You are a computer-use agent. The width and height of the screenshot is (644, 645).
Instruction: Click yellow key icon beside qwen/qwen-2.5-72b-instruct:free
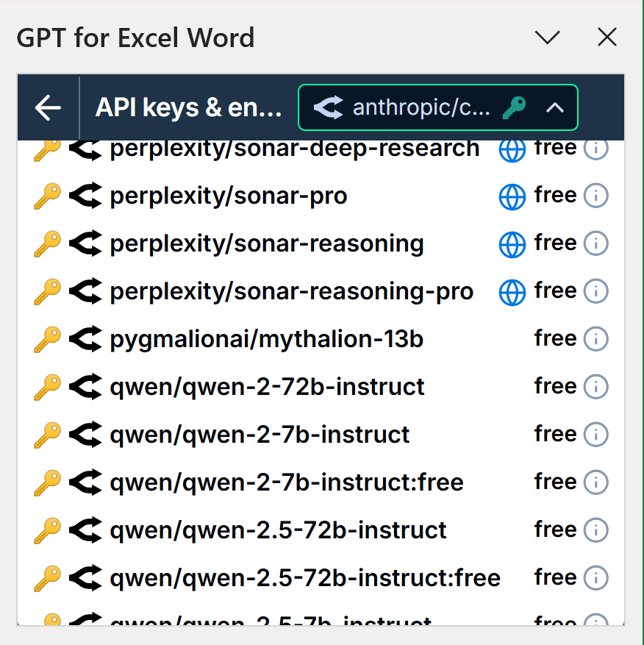[47, 577]
